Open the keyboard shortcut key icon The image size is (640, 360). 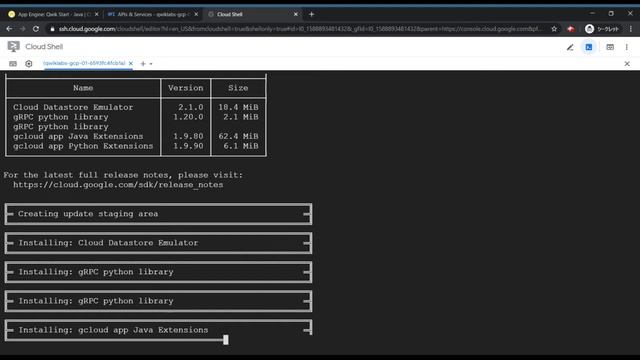coord(13,64)
